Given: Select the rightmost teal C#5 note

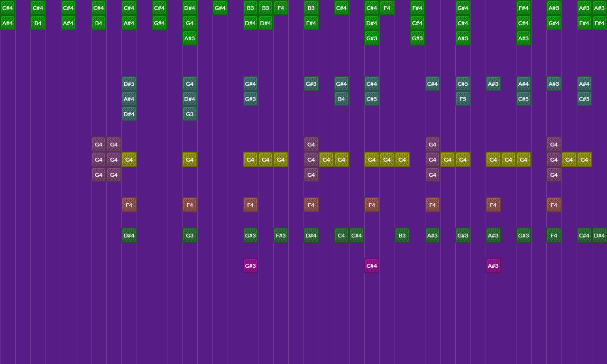Looking at the screenshot, I should pos(584,99).
